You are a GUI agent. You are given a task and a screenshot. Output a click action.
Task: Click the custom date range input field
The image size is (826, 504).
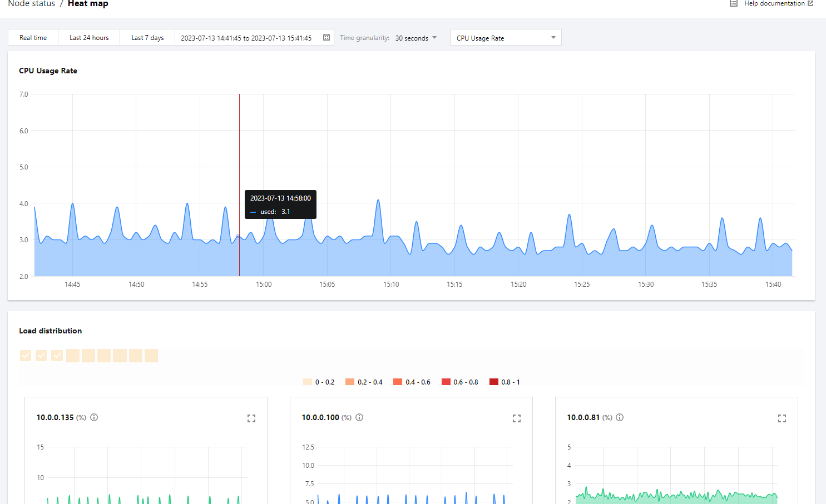pos(246,38)
